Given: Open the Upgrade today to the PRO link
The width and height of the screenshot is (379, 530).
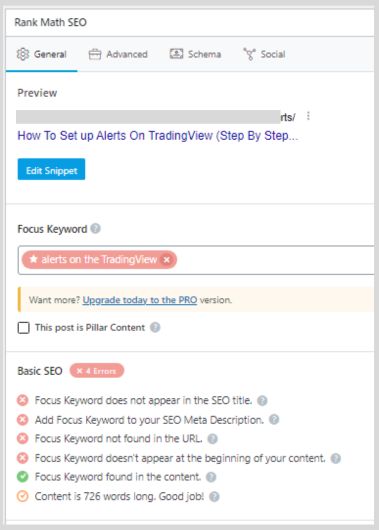Looking at the screenshot, I should pos(140,300).
